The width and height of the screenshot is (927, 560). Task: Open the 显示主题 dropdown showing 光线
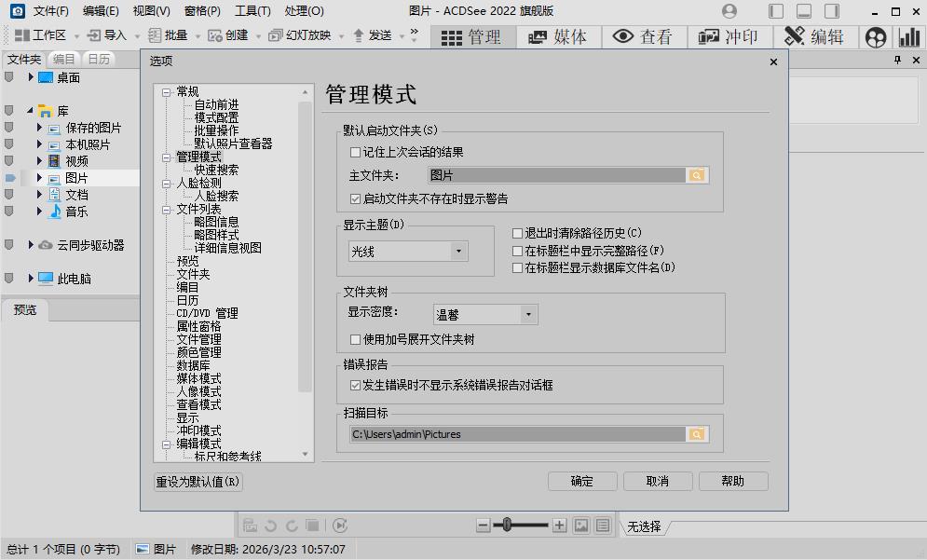[x=458, y=251]
